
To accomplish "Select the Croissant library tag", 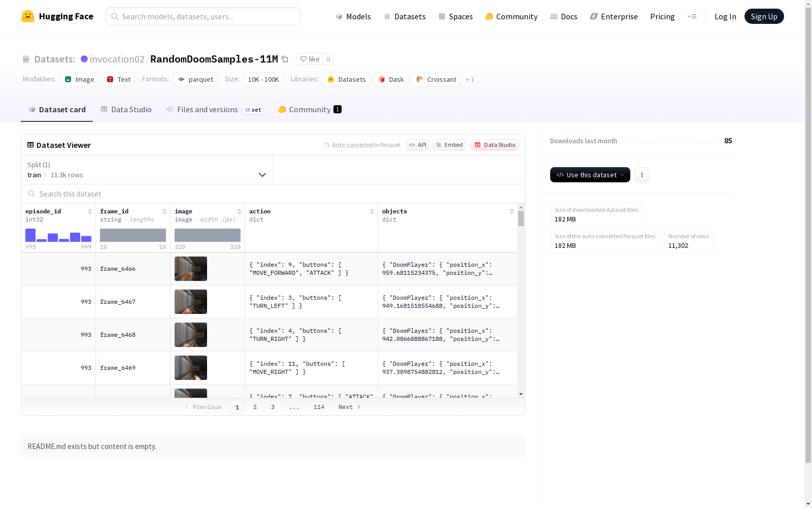I will point(437,79).
